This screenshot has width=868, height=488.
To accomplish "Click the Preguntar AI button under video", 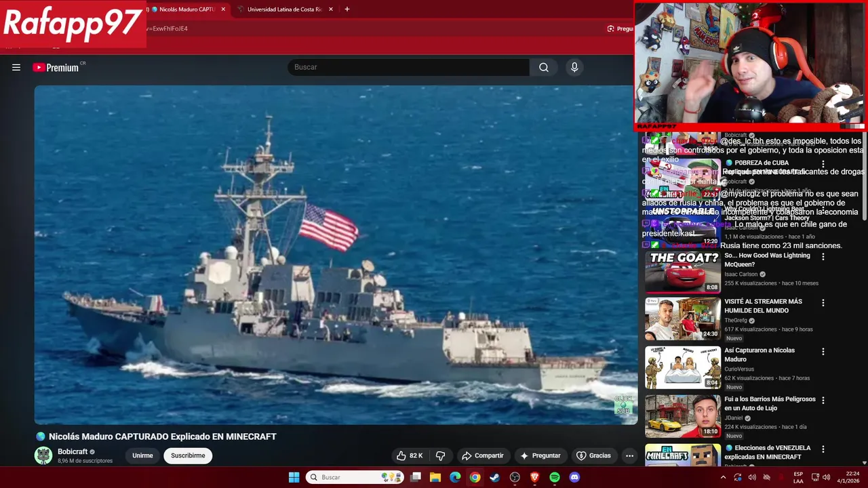I will pyautogui.click(x=540, y=455).
